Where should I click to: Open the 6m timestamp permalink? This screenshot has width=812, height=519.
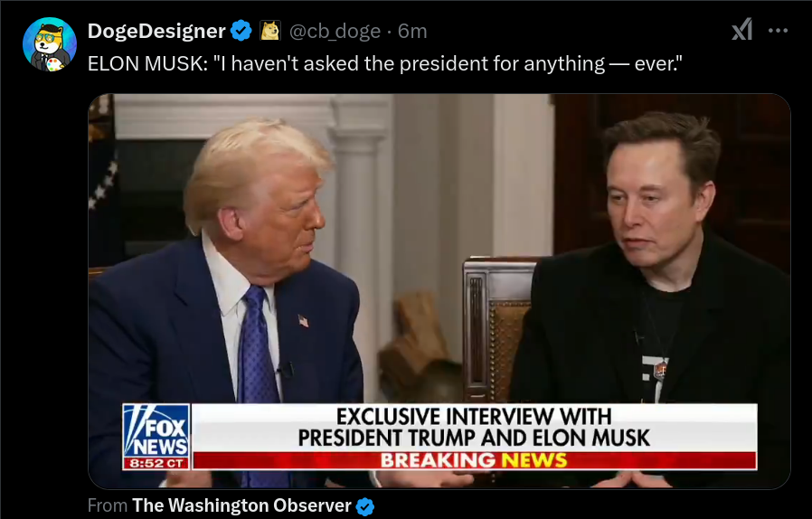point(412,31)
